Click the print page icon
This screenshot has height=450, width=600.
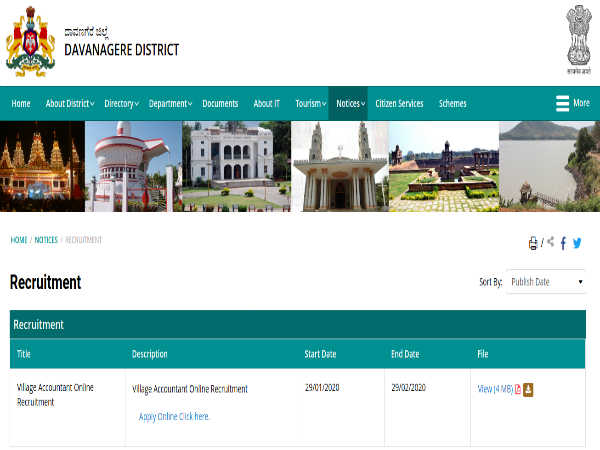pos(533,243)
